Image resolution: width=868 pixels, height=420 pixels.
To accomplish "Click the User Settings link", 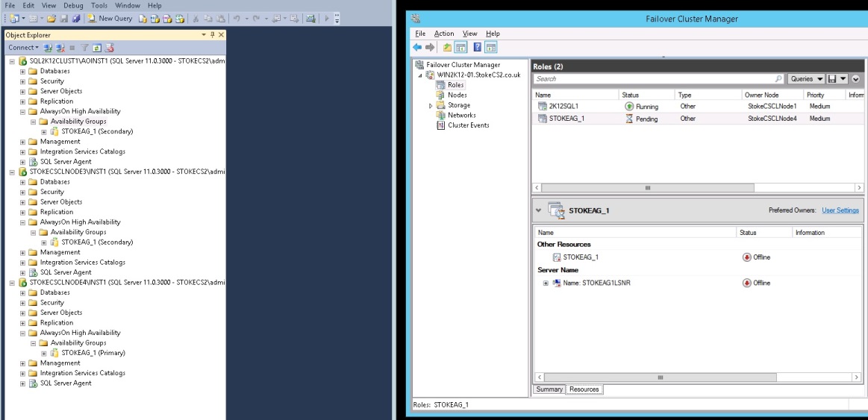I will coord(840,210).
